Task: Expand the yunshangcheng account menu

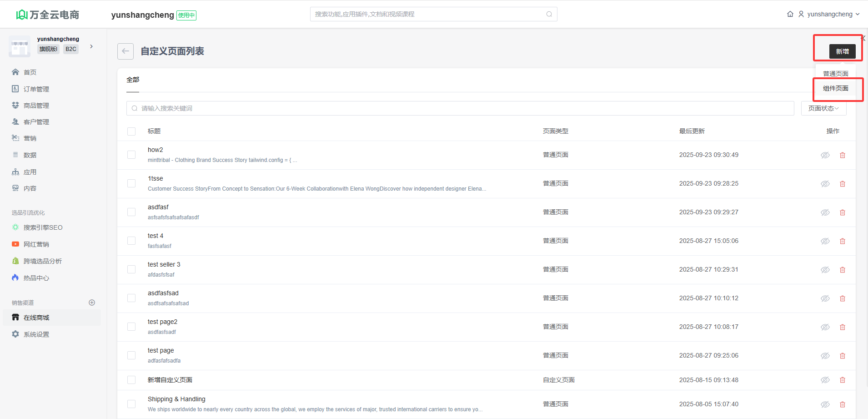Action: click(829, 14)
